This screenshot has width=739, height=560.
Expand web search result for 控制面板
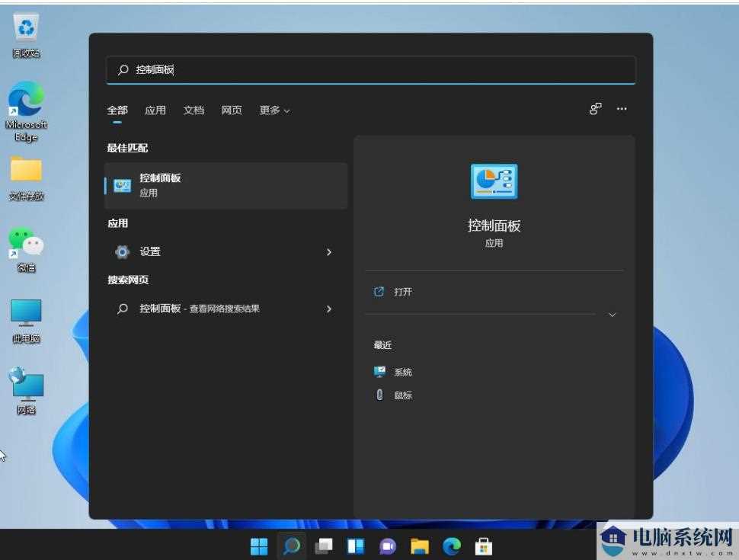329,309
